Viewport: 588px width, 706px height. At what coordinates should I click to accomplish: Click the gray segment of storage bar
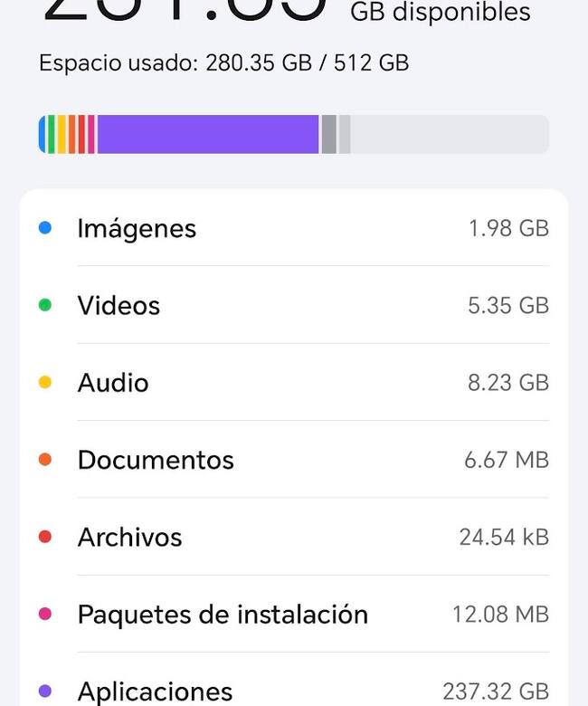[328, 134]
